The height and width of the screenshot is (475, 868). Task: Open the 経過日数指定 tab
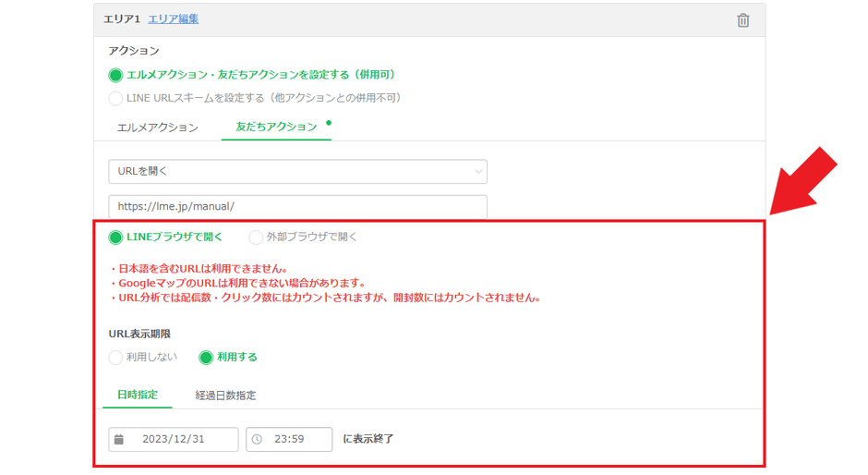225,396
